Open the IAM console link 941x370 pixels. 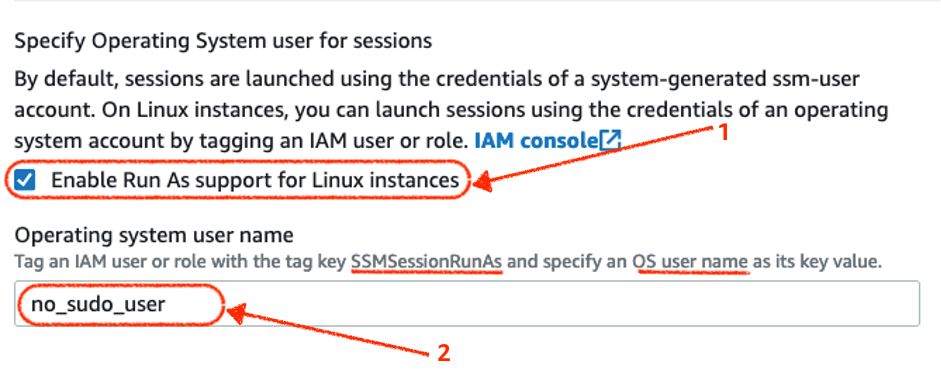[x=537, y=141]
